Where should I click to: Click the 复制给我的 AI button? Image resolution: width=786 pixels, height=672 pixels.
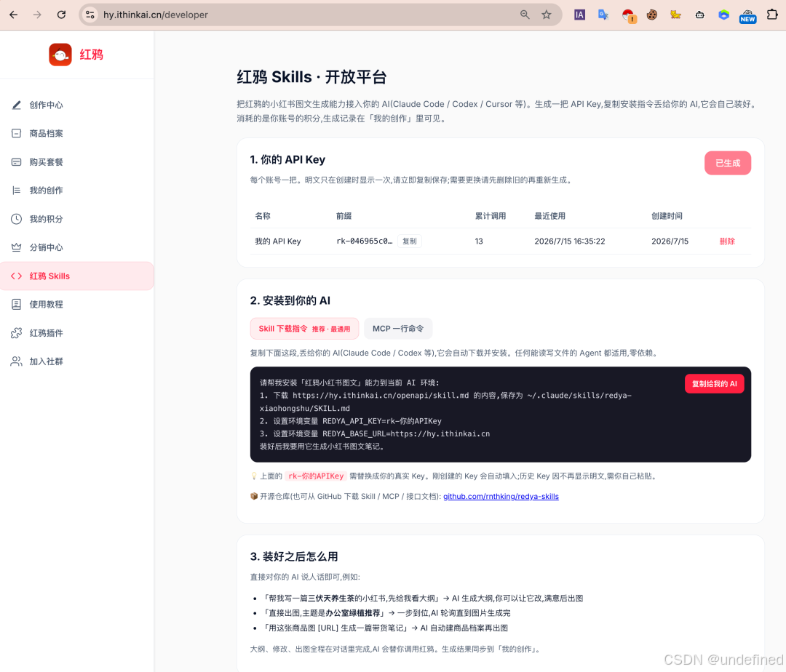point(715,383)
